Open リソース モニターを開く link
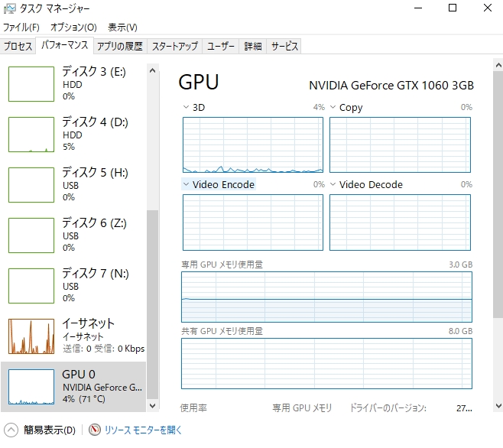The height and width of the screenshot is (448, 503). click(x=143, y=430)
